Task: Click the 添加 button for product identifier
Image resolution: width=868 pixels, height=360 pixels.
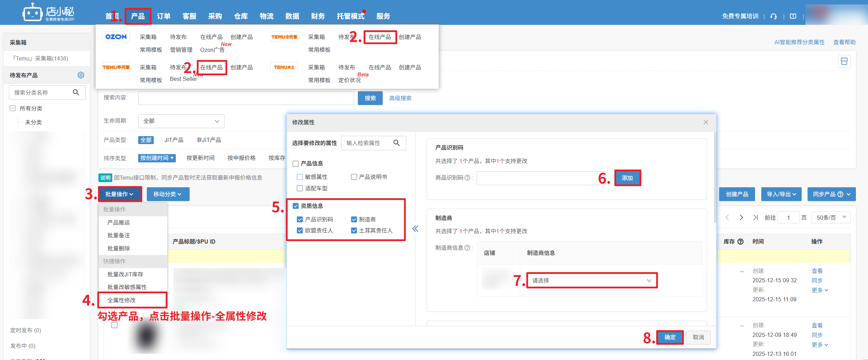Action: click(627, 178)
